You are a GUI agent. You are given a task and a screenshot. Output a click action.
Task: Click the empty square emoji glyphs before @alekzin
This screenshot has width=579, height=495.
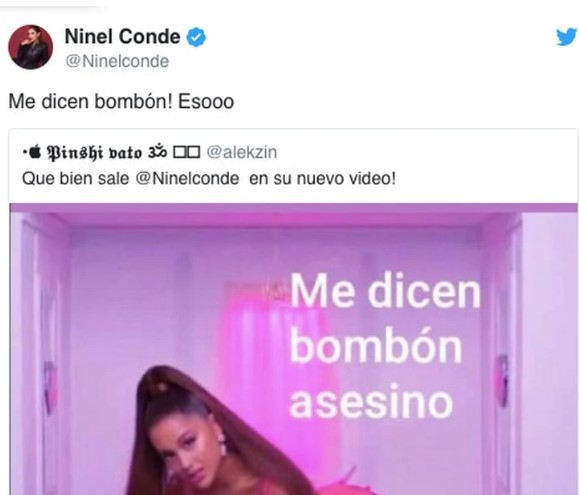pyautogui.click(x=187, y=152)
